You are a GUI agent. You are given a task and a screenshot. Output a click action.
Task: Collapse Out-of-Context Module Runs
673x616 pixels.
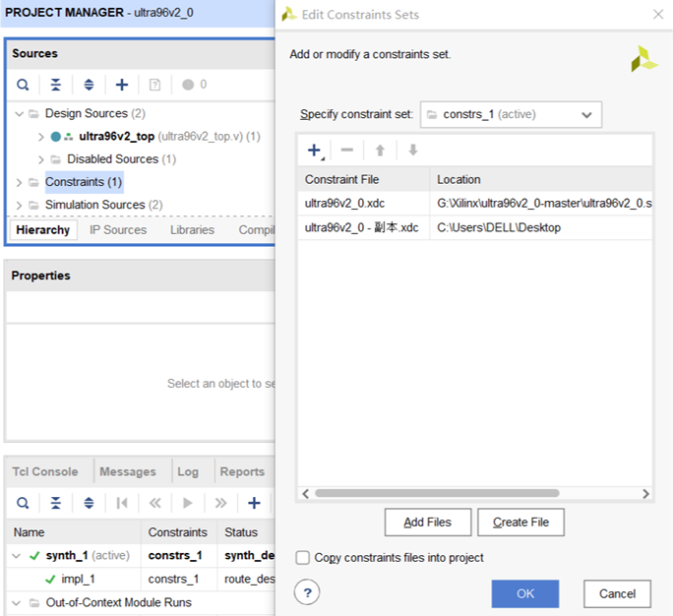17,603
